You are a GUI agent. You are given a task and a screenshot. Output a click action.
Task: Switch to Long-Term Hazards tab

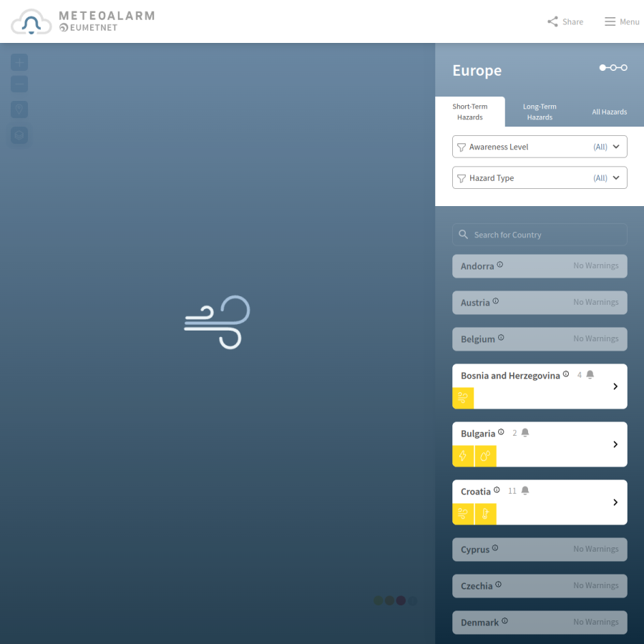click(x=540, y=112)
